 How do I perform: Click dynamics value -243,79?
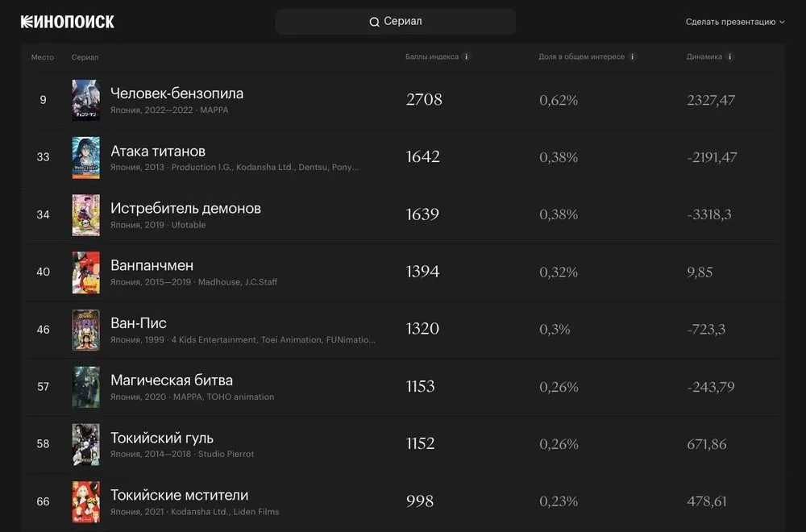tap(711, 387)
